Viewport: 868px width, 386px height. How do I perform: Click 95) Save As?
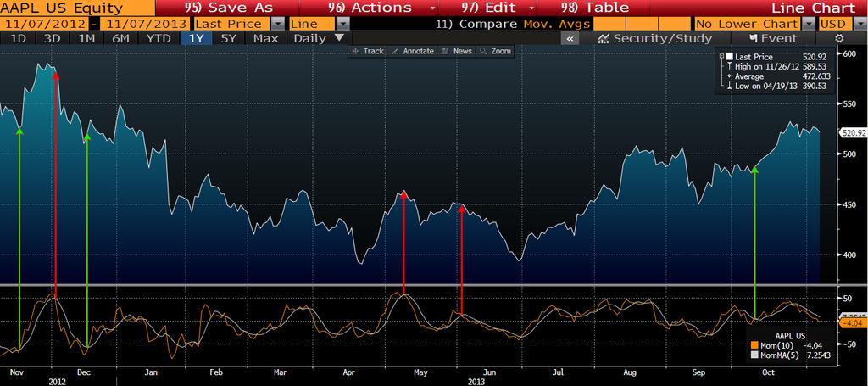227,8
